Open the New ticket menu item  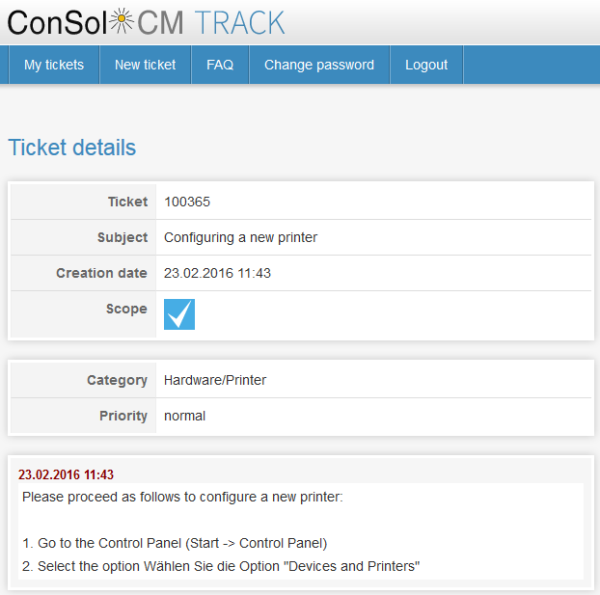(x=145, y=65)
